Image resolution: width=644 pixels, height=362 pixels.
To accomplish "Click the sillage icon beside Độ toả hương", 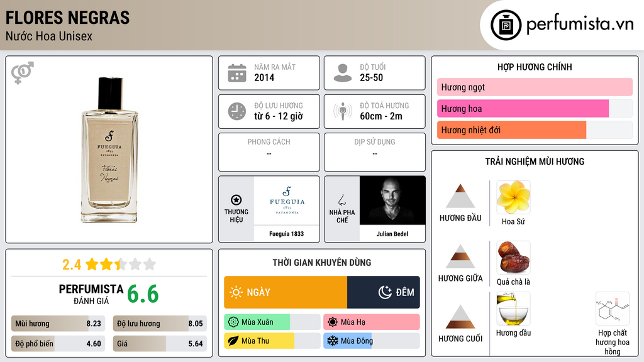I will (343, 111).
